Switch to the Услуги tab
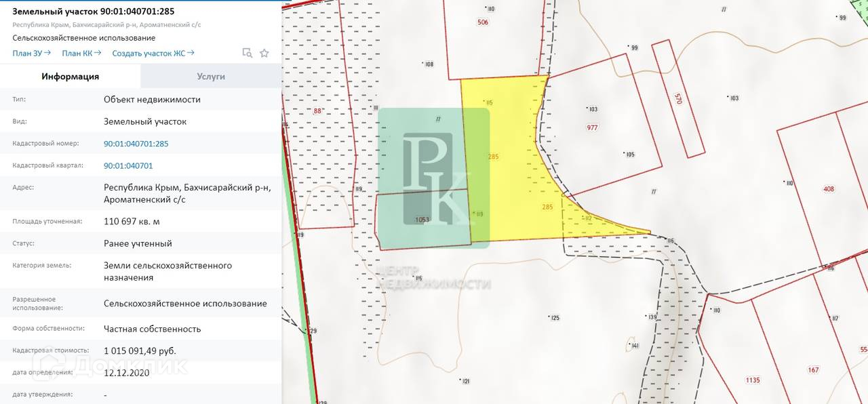Screen dimensions: 868x404 point(211,77)
